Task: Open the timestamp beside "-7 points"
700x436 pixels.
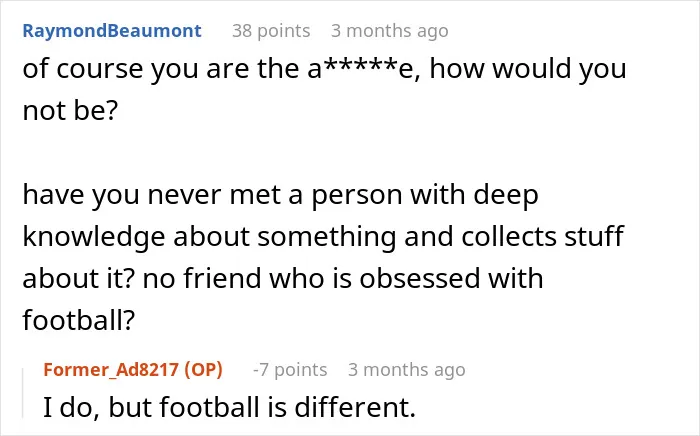Action: pos(407,370)
